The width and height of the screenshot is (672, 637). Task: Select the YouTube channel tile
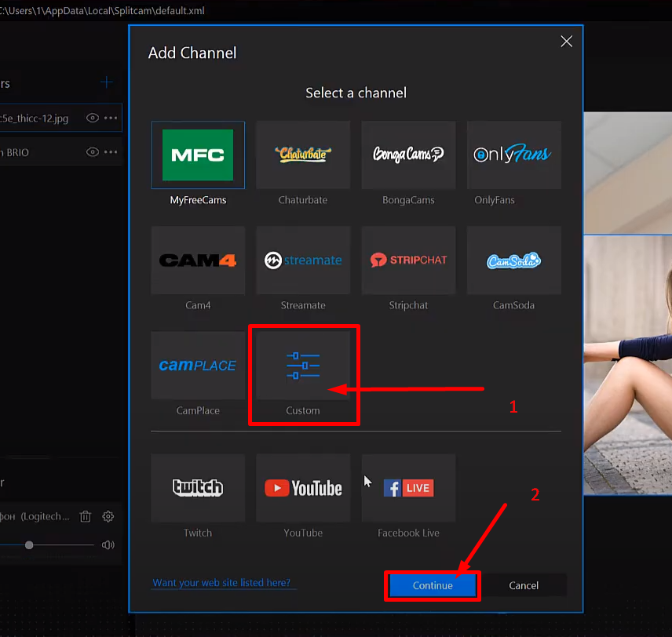tap(303, 488)
